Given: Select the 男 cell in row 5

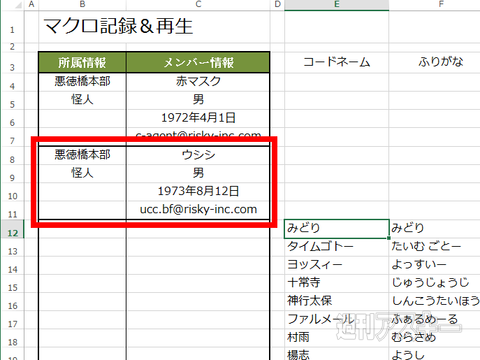Looking at the screenshot, I should point(198,101).
